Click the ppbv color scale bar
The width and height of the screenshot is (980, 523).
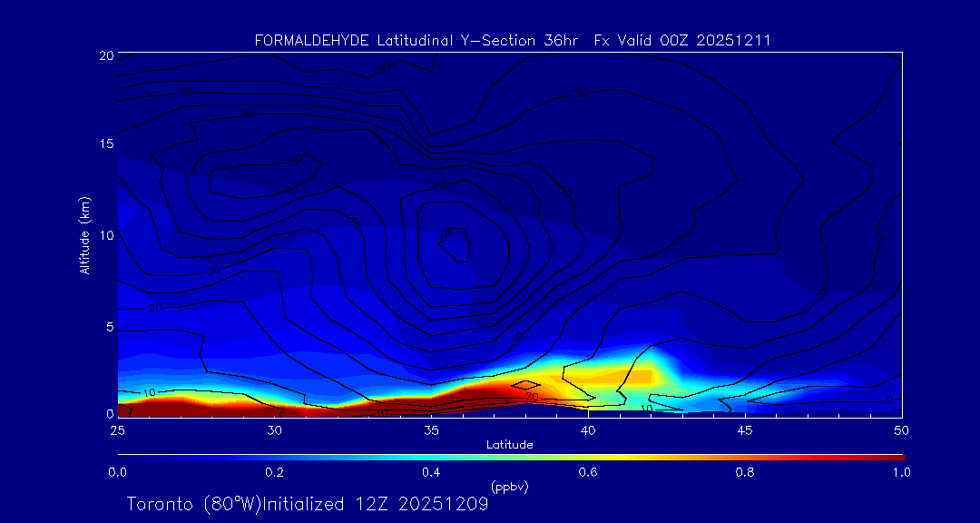coord(511,458)
